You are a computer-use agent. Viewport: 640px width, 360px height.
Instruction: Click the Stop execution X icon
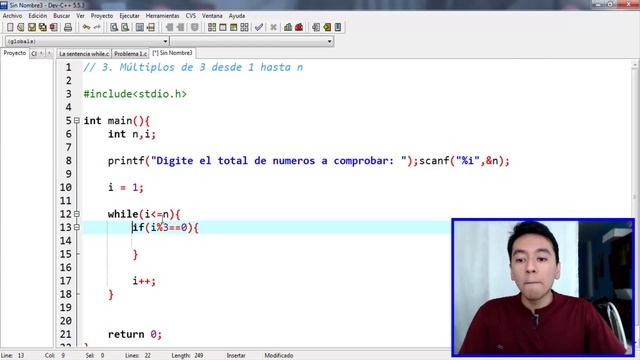[x=273, y=27]
